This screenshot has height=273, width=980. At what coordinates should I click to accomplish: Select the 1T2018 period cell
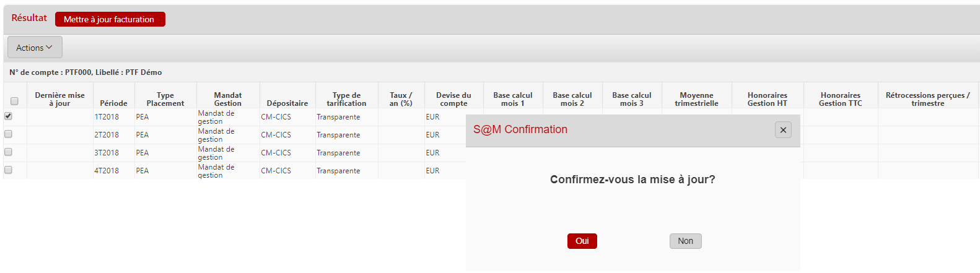107,117
